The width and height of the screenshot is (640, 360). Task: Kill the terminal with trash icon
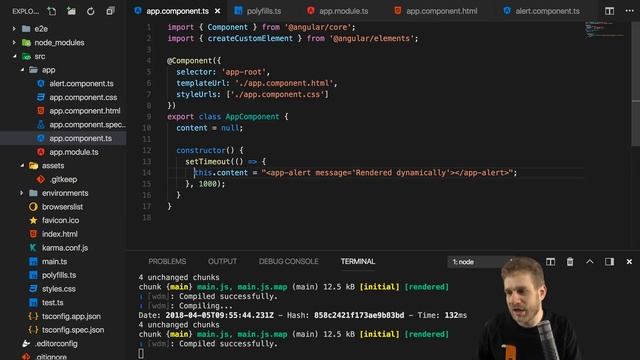570,262
